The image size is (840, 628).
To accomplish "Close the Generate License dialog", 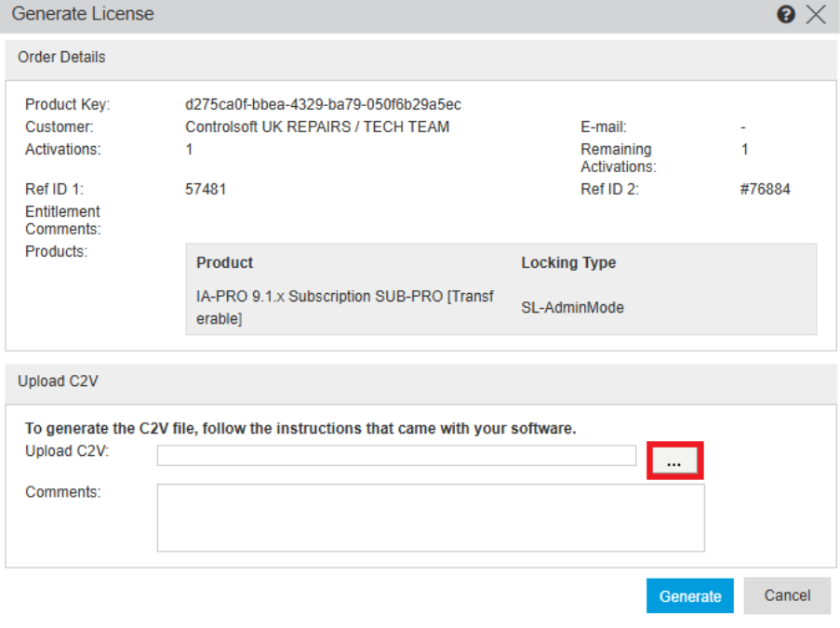I will point(816,15).
